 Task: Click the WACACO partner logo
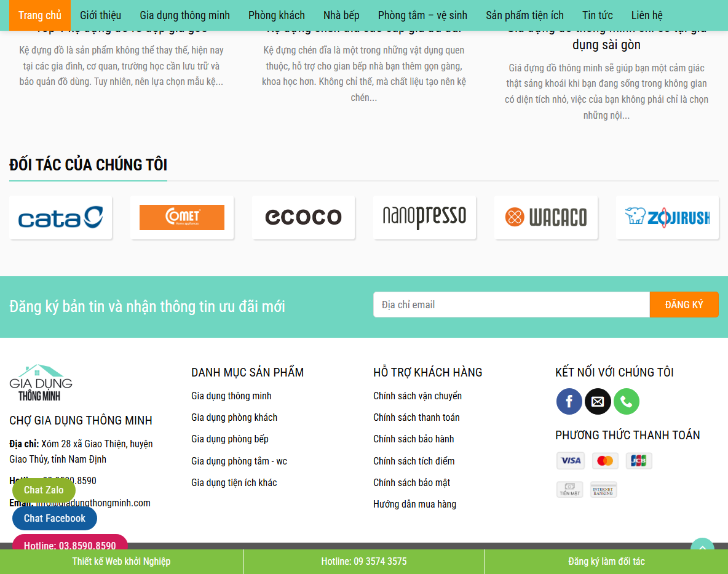(545, 217)
